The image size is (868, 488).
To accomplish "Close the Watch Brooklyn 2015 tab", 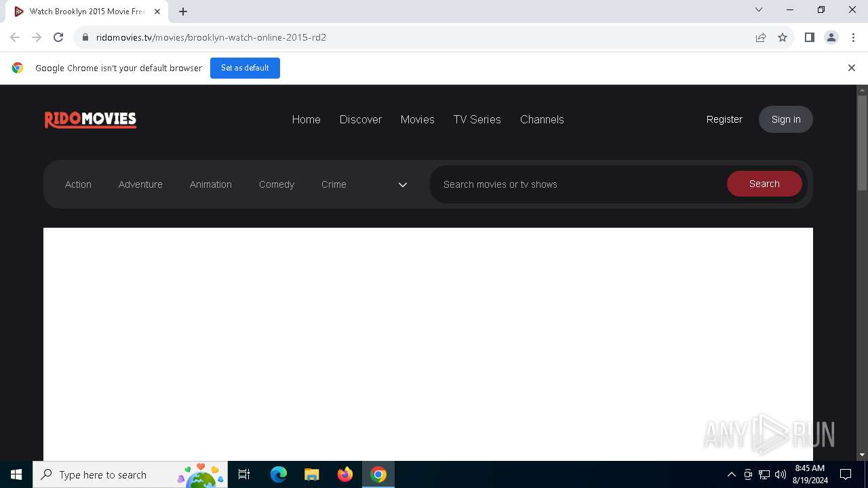I will pos(157,12).
